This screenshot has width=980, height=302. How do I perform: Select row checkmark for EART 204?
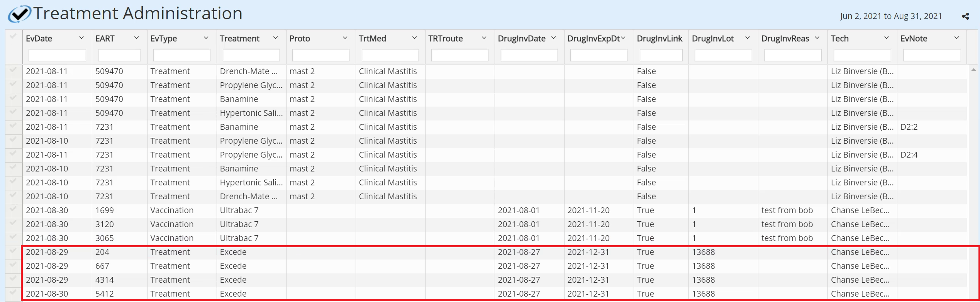point(13,251)
